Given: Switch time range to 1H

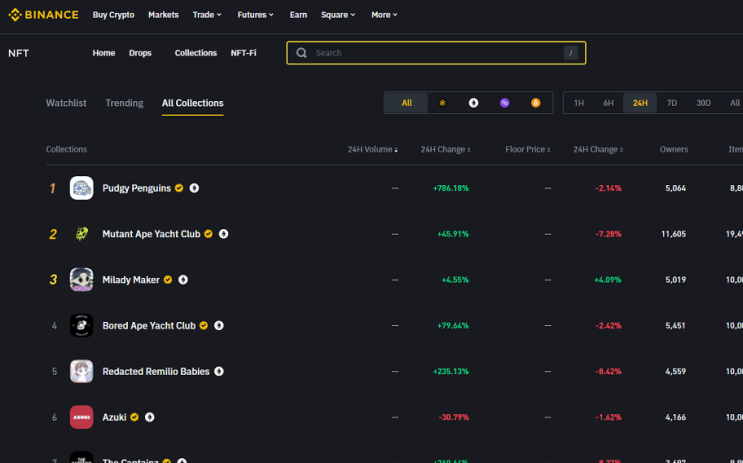Looking at the screenshot, I should [579, 103].
